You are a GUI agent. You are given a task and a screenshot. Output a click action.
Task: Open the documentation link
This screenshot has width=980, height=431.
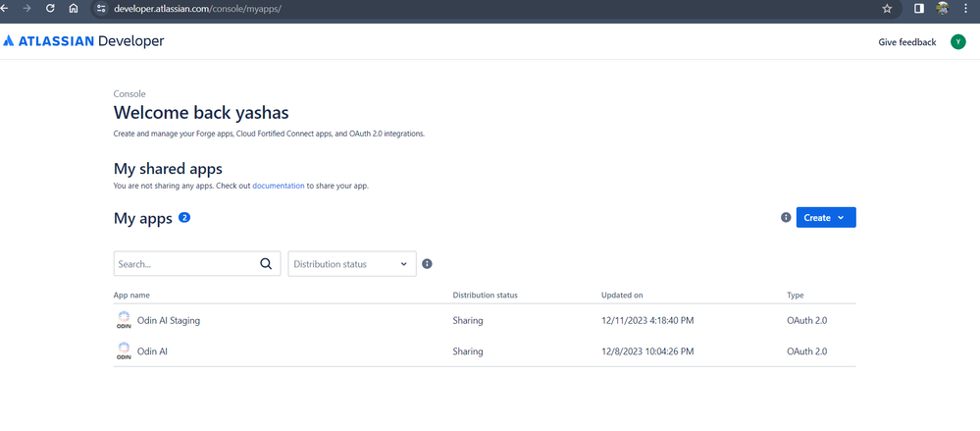pyautogui.click(x=279, y=186)
